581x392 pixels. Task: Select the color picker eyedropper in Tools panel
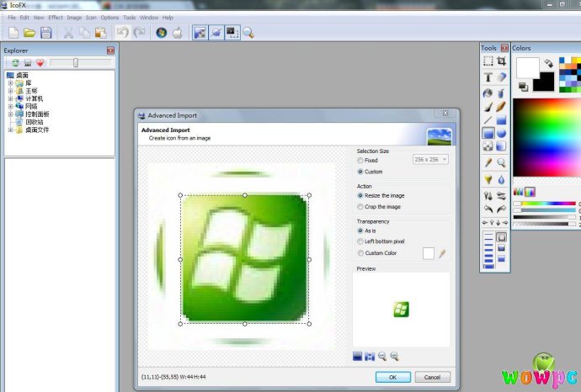[x=488, y=162]
